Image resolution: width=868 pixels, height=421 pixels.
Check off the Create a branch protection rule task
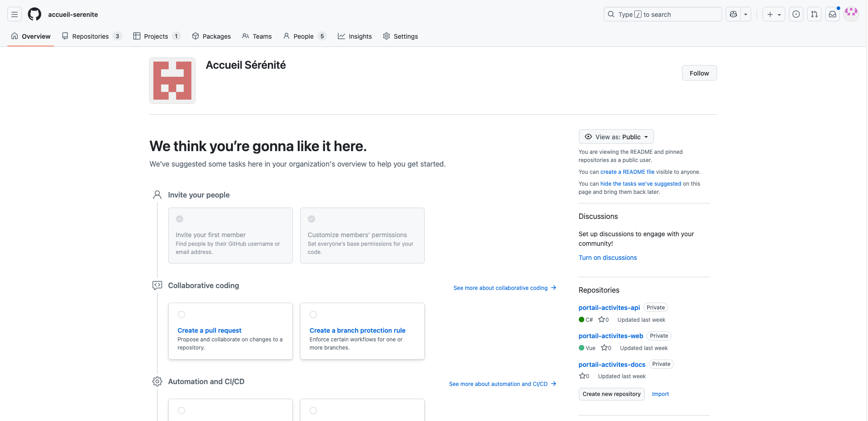pos(313,314)
